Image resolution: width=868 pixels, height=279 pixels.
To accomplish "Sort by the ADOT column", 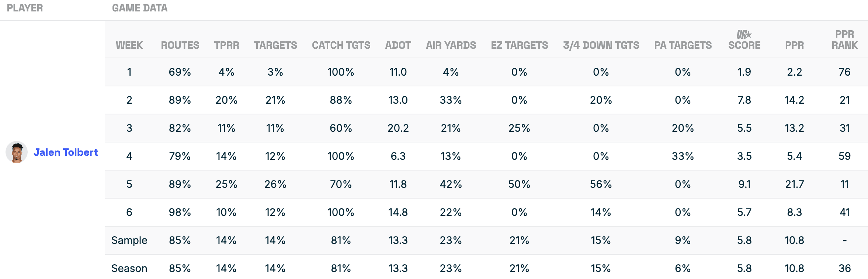I will (x=398, y=45).
